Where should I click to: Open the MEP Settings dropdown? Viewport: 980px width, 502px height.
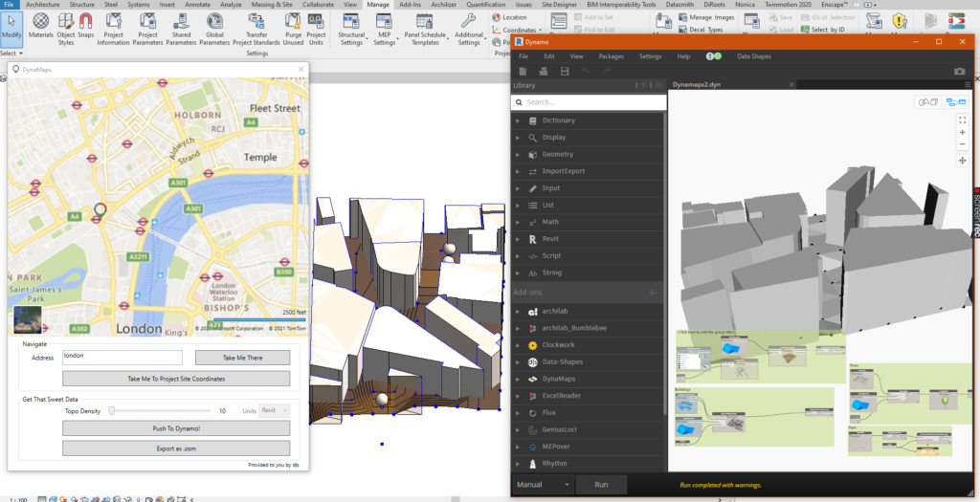point(385,30)
